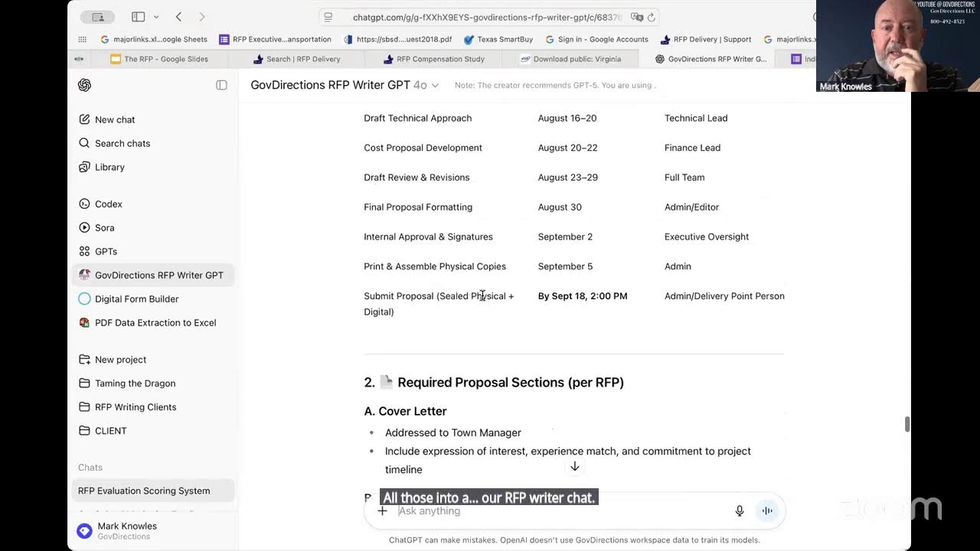
Task: Click 'Executive Oversight' table cell
Action: tap(707, 236)
